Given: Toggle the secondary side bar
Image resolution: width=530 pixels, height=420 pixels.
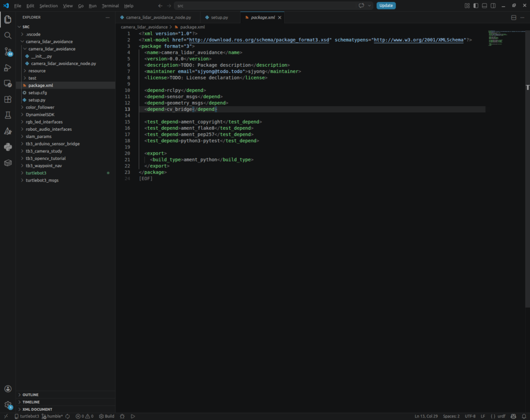Looking at the screenshot, I should click(493, 5).
